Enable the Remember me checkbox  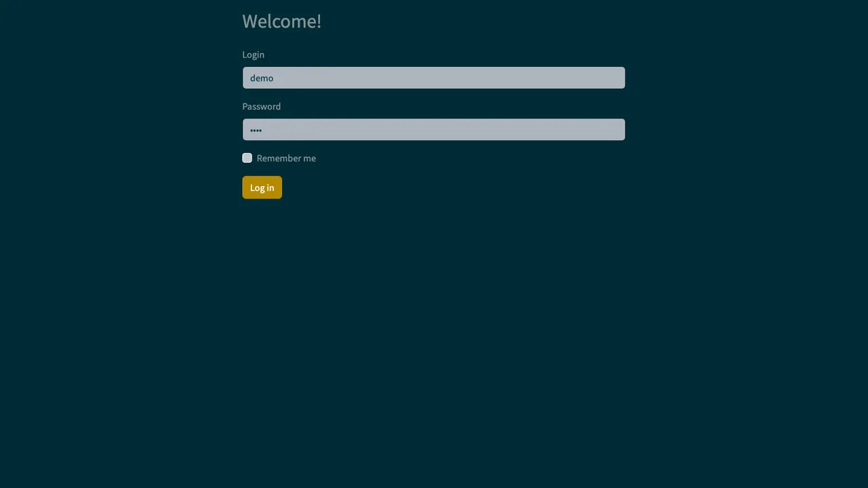[x=247, y=158]
